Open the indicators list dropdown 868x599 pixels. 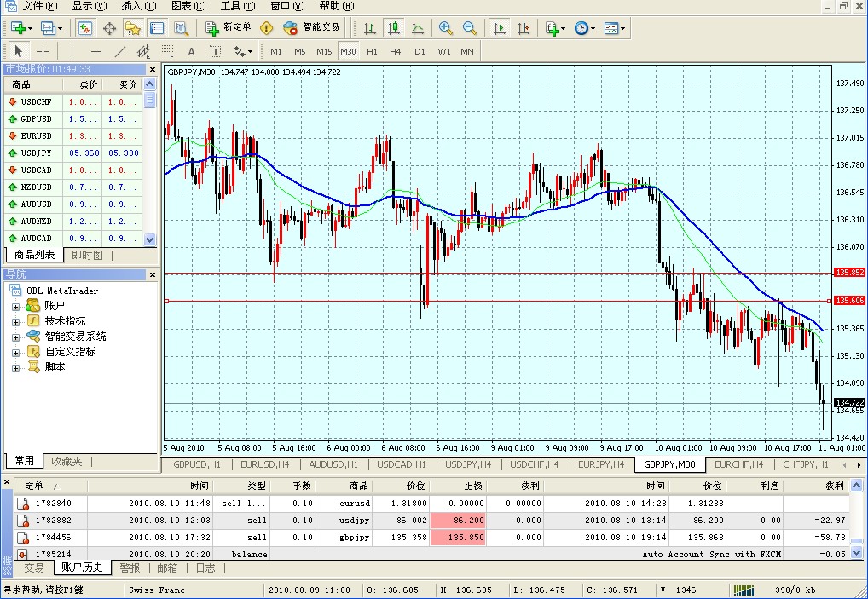[x=555, y=27]
